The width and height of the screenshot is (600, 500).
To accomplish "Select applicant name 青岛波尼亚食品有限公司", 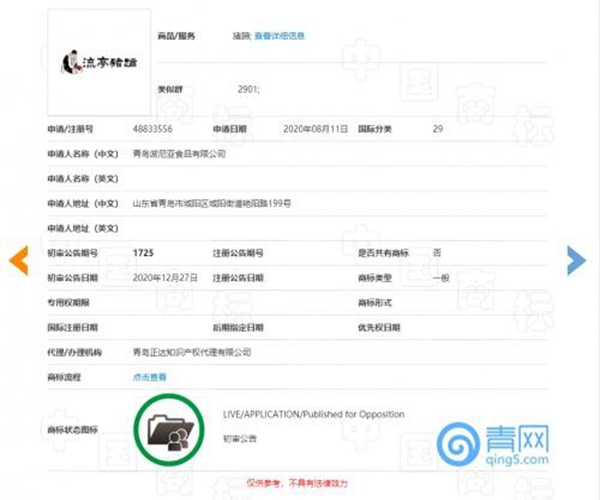I will pyautogui.click(x=179, y=154).
